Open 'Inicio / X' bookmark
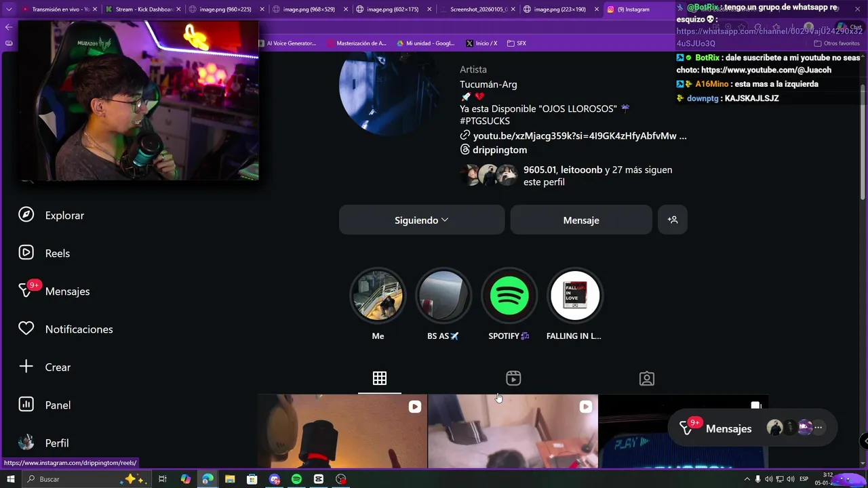This screenshot has width=868, height=488. pos(482,43)
